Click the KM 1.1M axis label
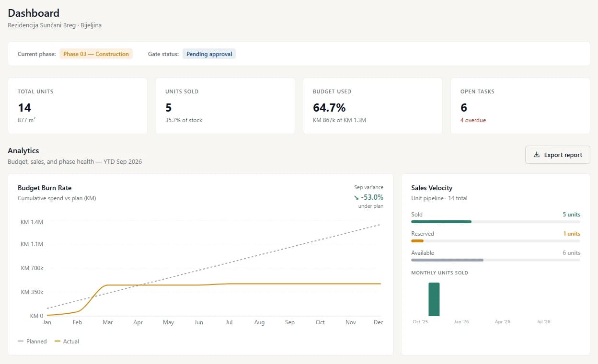Image resolution: width=598 pixels, height=364 pixels. click(32, 244)
